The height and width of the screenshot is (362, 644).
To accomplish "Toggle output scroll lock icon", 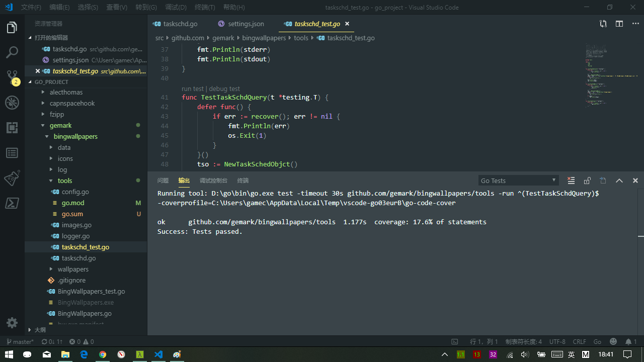I will [587, 180].
